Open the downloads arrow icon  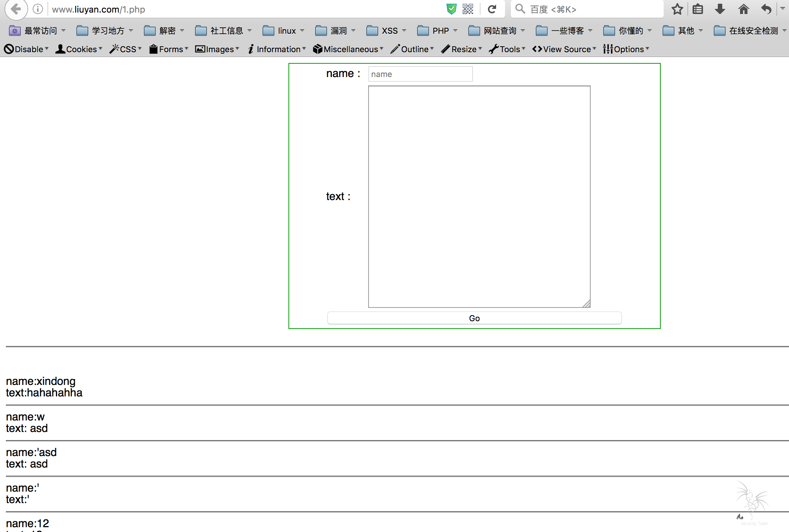coord(720,9)
